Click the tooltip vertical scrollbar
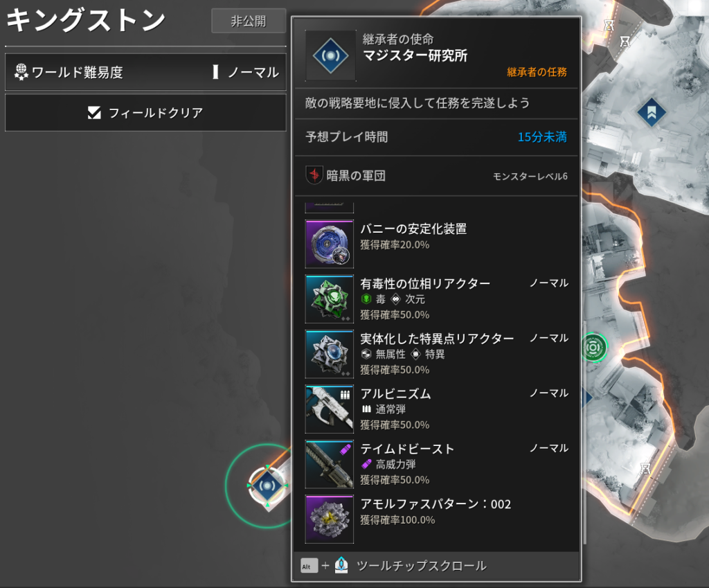This screenshot has height=588, width=709. tap(584, 432)
